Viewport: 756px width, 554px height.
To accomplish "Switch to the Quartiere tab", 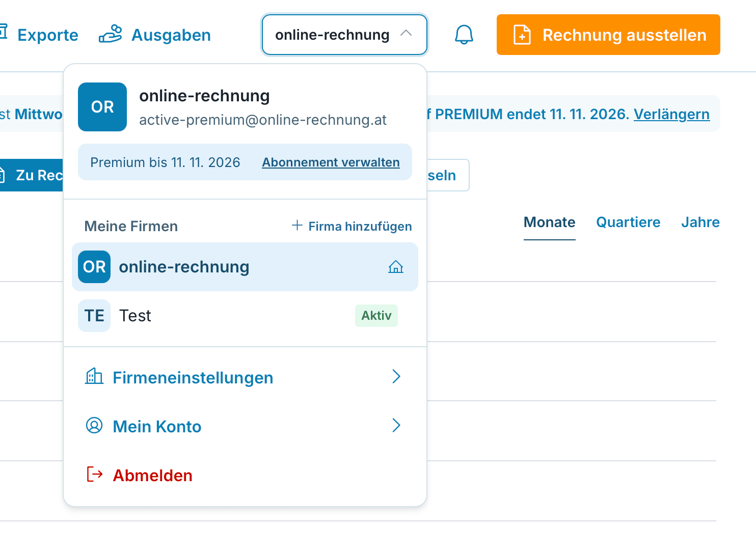I will [628, 223].
